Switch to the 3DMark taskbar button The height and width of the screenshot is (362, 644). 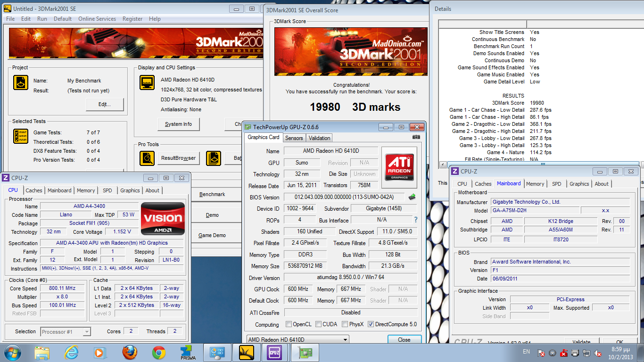pos(247,353)
